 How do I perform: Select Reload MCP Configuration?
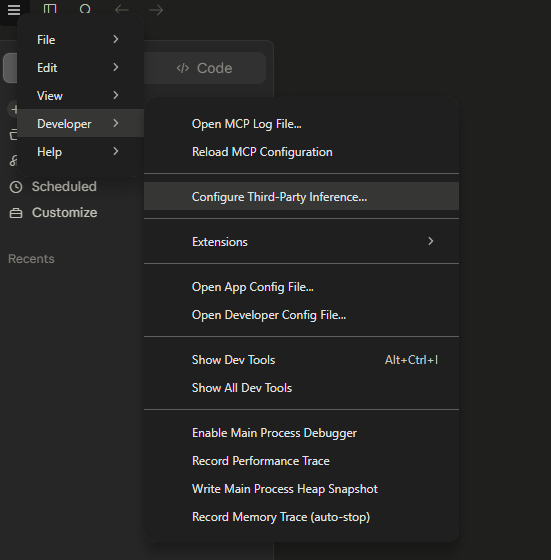[x=301, y=152]
